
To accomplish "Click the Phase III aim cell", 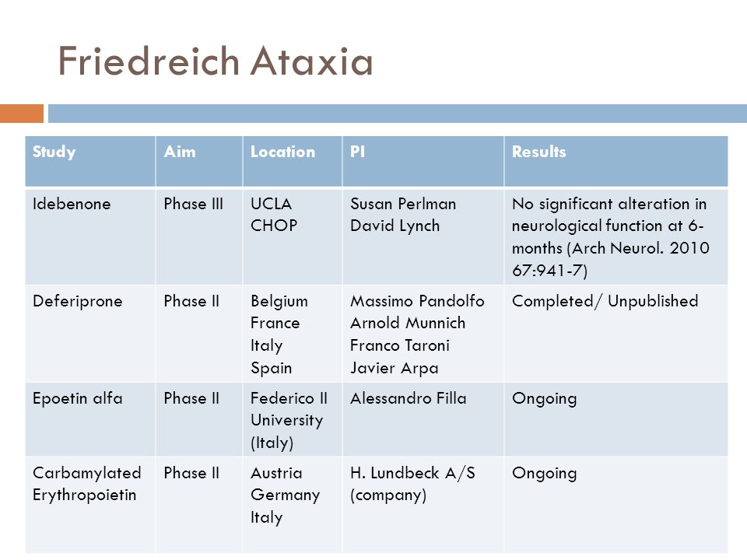I will tap(199, 236).
